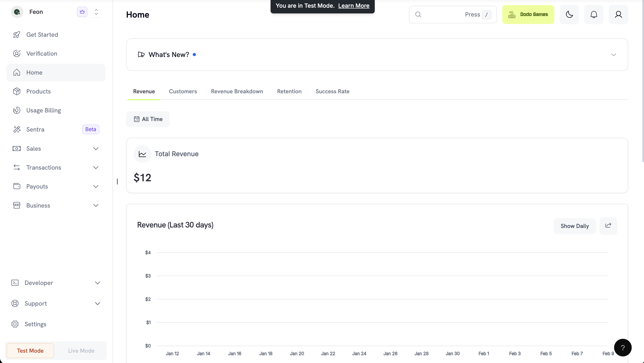This screenshot has width=644, height=363.
Task: Open the Get Started rocket section
Action: coord(42,35)
